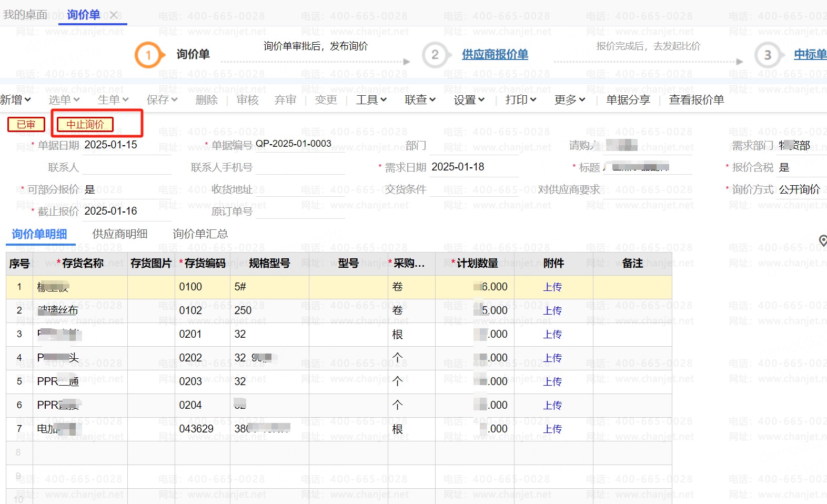Switch to the 供应商明细 tab
The image size is (827, 504).
(x=120, y=234)
